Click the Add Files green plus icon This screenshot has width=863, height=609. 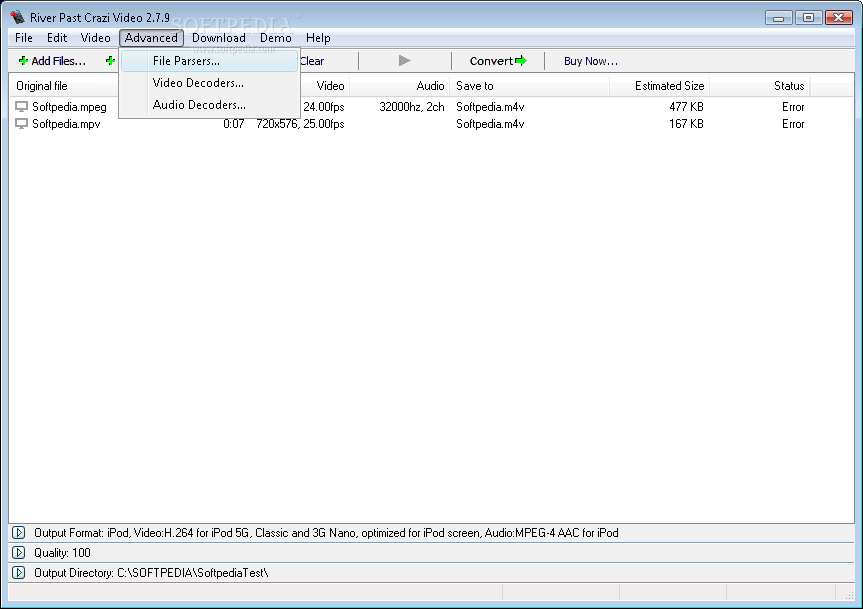pyautogui.click(x=23, y=61)
